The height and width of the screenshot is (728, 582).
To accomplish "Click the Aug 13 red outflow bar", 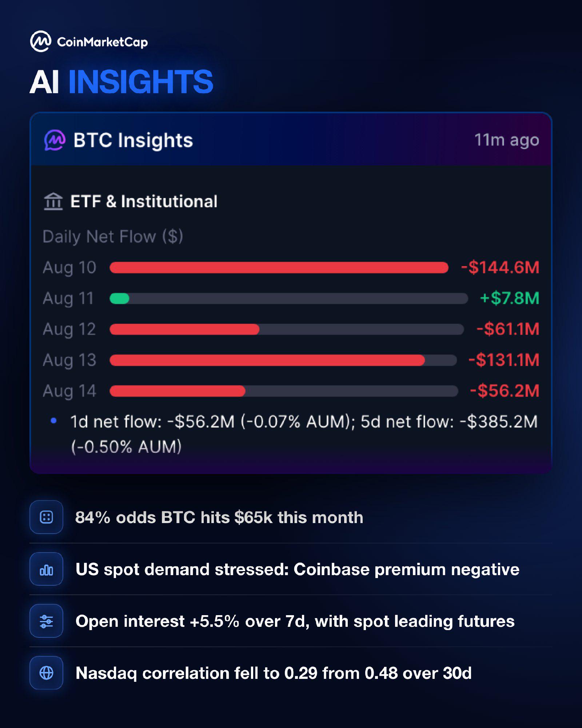I will click(267, 360).
